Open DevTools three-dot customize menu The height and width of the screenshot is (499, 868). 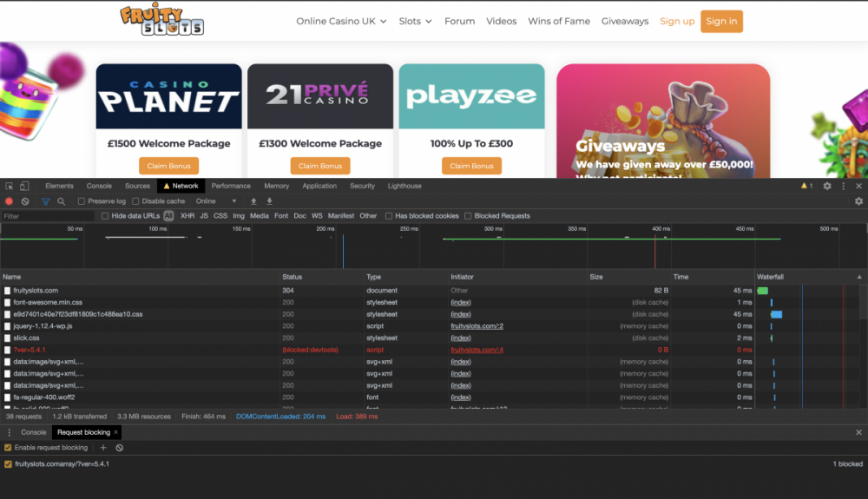[x=843, y=187]
